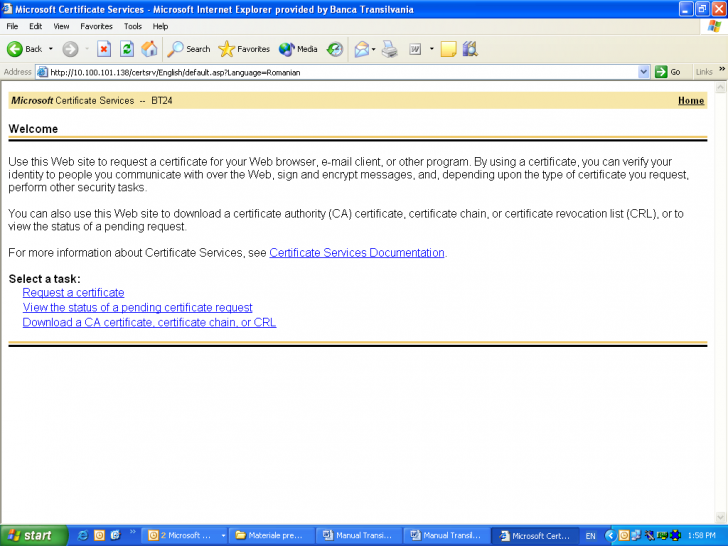Switch to the Materiale pre... folder taskbar button
The image size is (728, 546).
click(x=273, y=535)
